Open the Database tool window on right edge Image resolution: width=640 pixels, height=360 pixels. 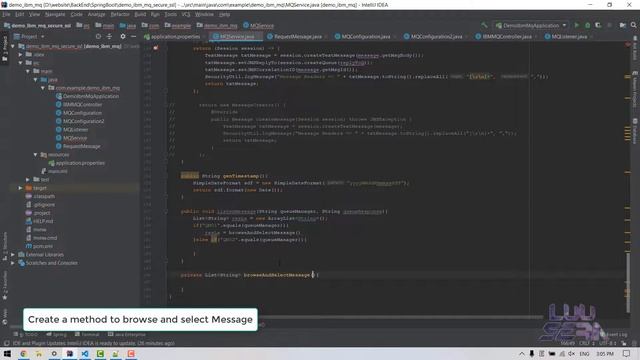[x=635, y=131]
